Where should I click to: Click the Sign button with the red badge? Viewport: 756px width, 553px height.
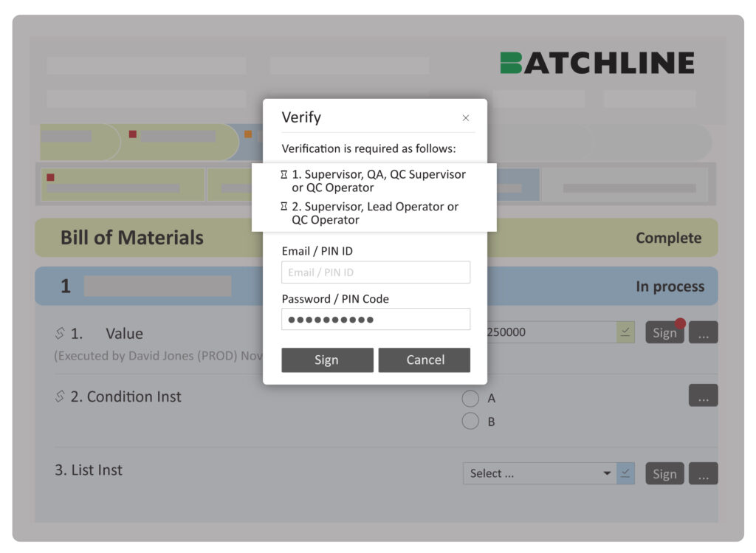point(664,332)
